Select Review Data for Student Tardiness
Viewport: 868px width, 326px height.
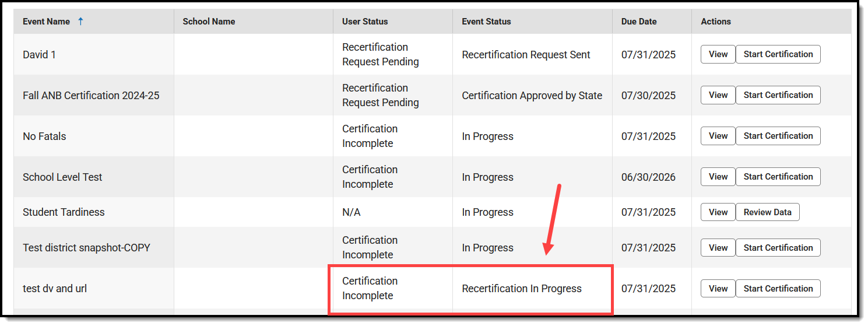click(768, 212)
